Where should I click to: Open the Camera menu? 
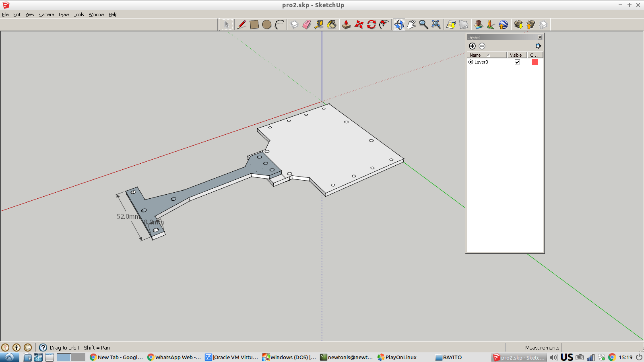pyautogui.click(x=46, y=14)
